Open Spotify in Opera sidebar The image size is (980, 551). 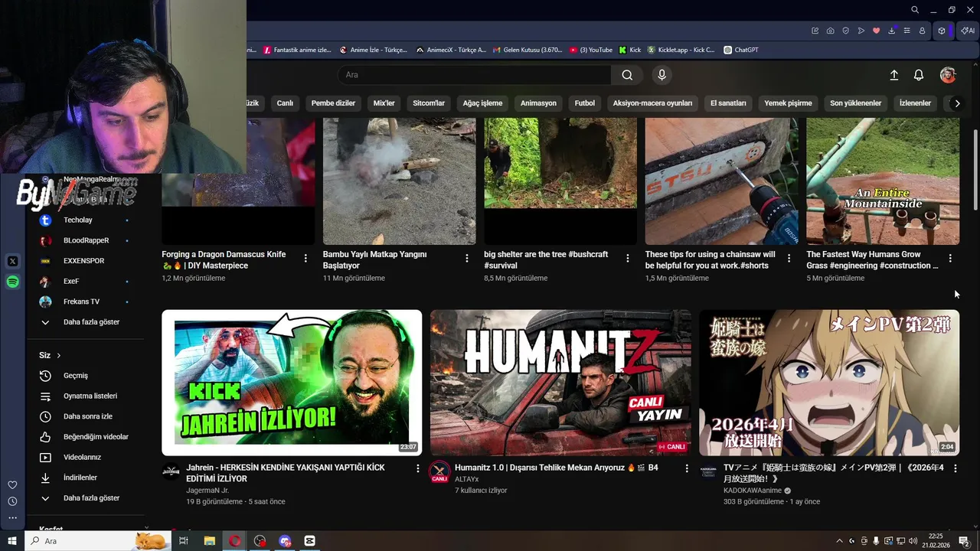pyautogui.click(x=12, y=282)
